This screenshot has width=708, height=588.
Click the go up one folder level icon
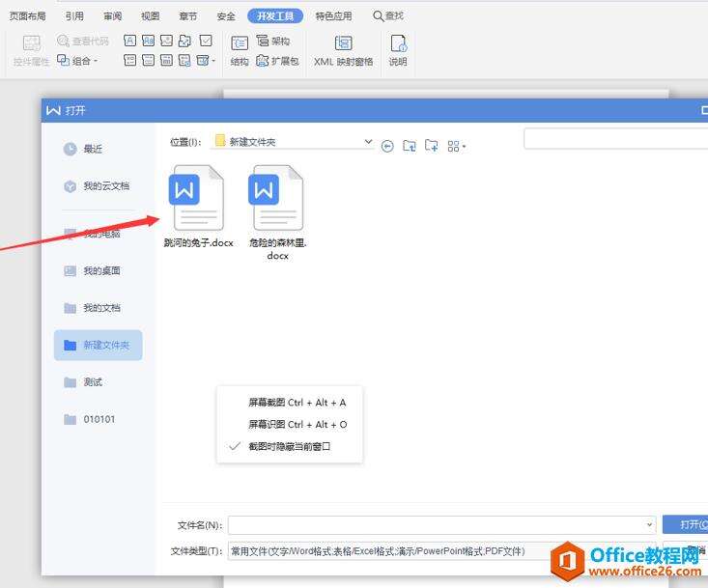[410, 146]
